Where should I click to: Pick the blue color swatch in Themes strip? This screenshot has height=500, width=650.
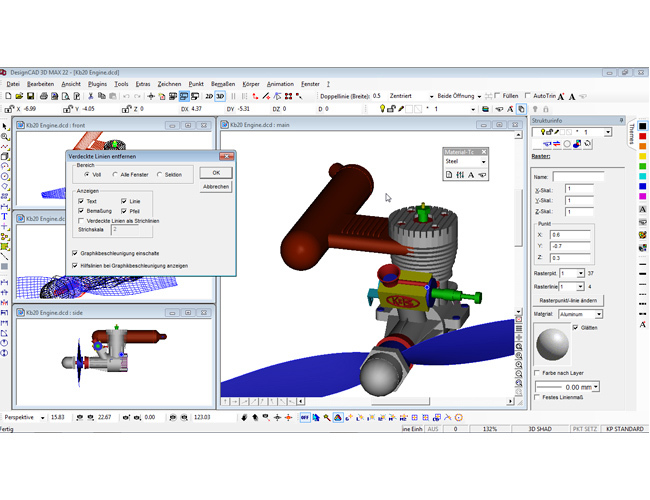[643, 186]
